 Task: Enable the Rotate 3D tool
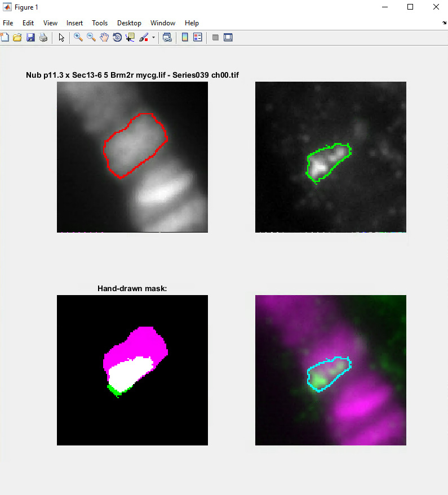117,37
